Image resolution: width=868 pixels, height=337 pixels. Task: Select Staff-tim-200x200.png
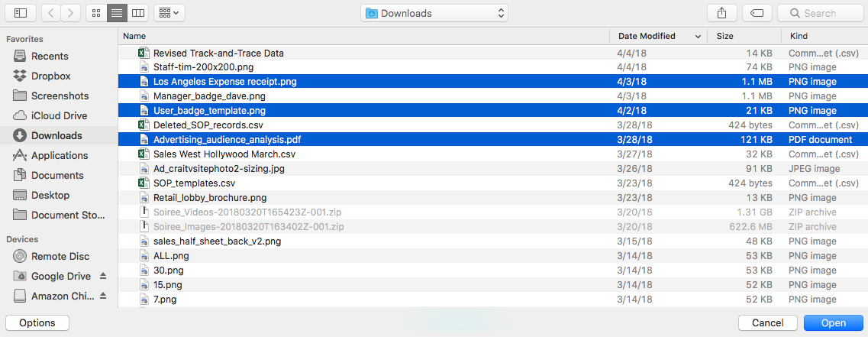[492, 67]
